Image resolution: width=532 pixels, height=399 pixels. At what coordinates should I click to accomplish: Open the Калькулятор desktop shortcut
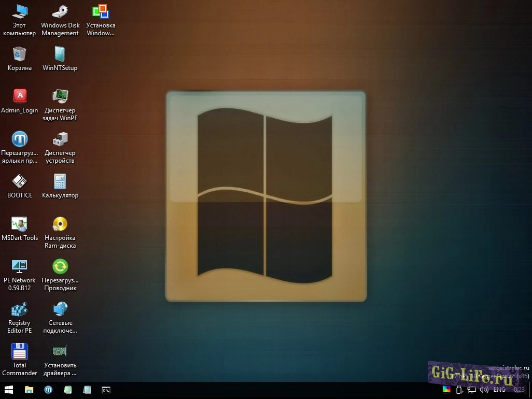pyautogui.click(x=60, y=181)
